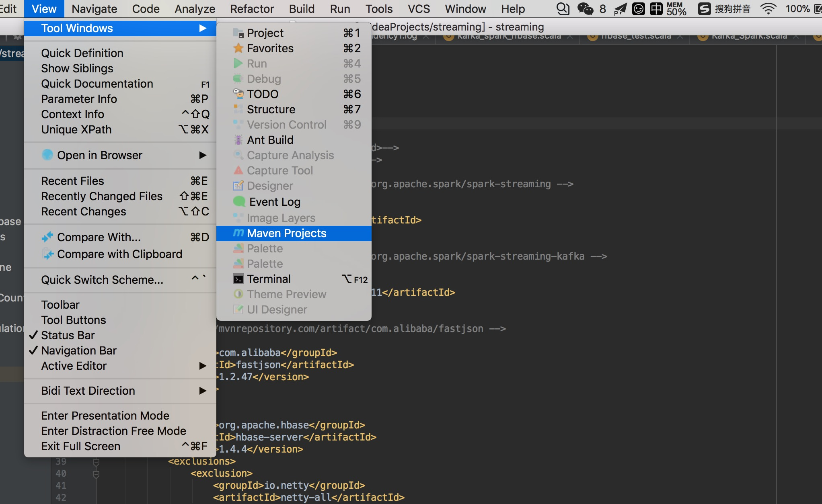This screenshot has width=822, height=504.
Task: Open the Project tool window
Action: tap(265, 33)
